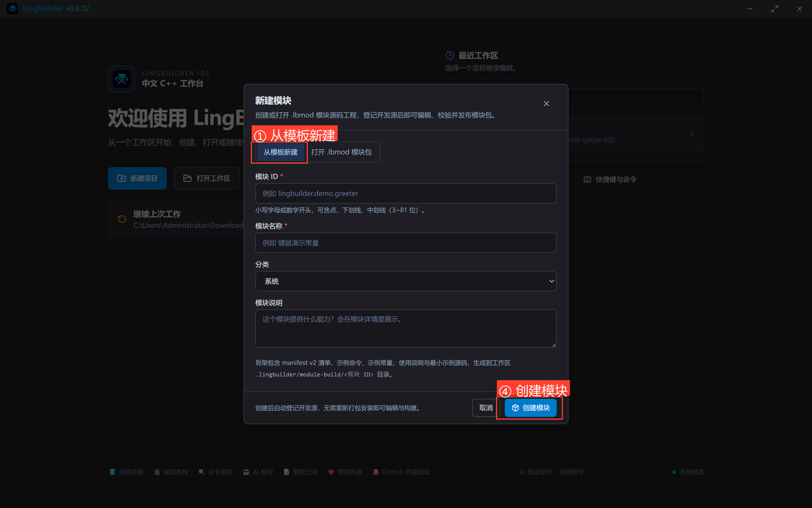Open 快捷键与命令 in the welcome window

610,179
